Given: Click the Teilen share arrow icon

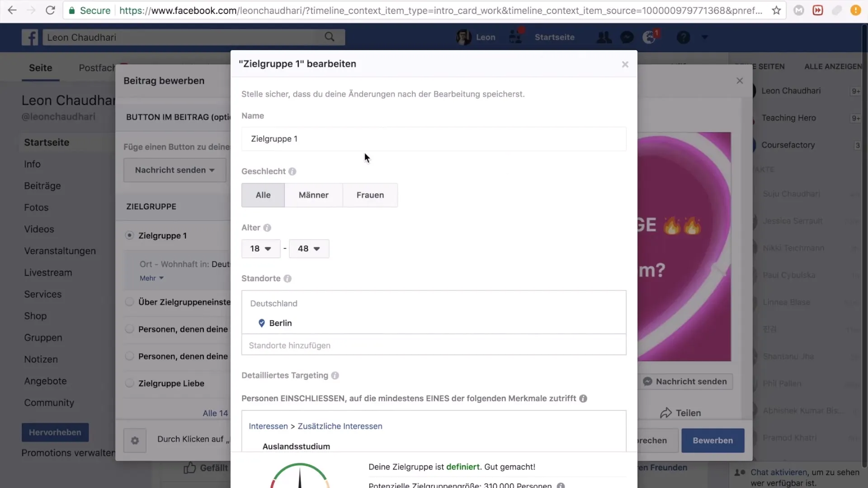Looking at the screenshot, I should click(x=665, y=413).
